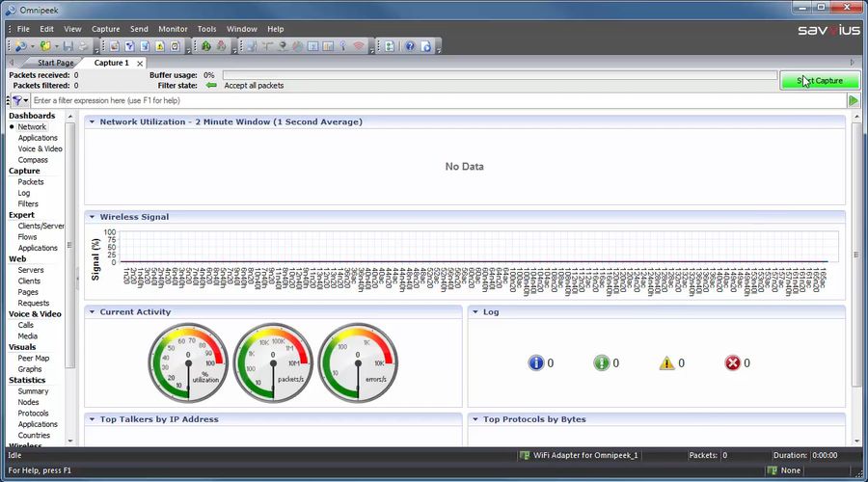Screen dimensions: 868x482
Task: Collapse the Wireless Signal panel
Action: [92, 217]
